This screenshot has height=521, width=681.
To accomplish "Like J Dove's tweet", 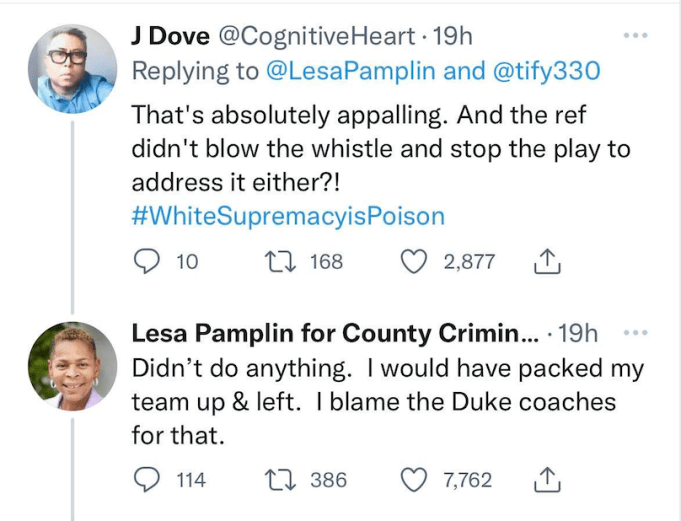I will pyautogui.click(x=413, y=262).
